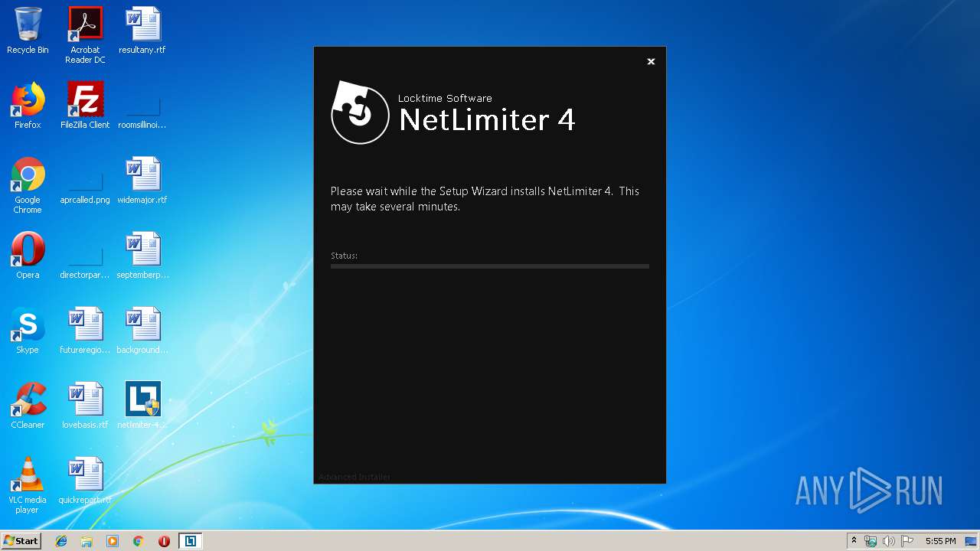Select the background... document icon
The height and width of the screenshot is (551, 980).
142,331
